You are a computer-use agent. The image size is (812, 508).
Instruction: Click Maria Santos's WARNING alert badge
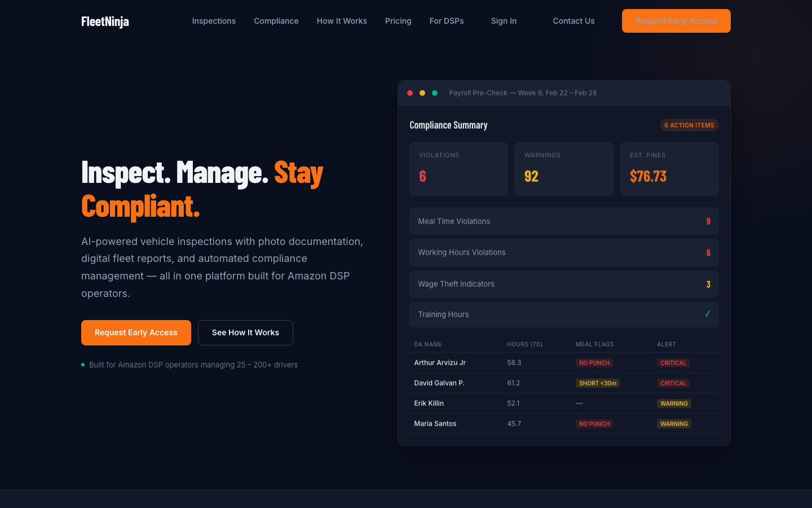[674, 424]
